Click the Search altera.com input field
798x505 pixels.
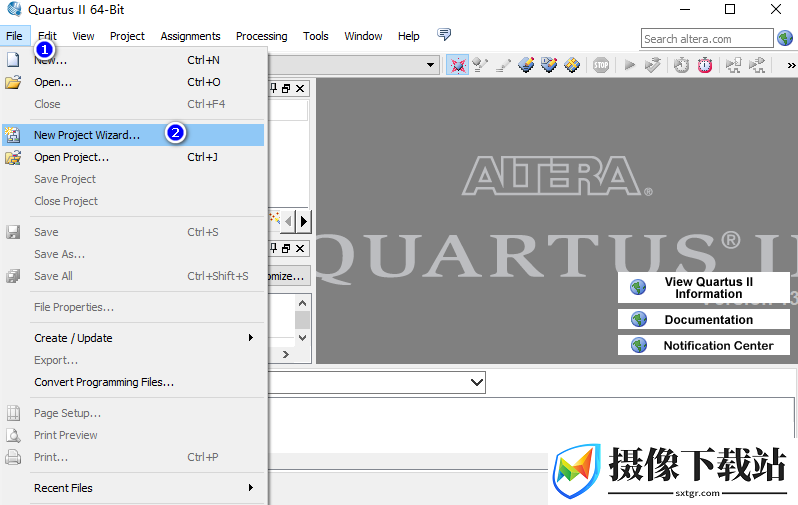pyautogui.click(x=707, y=38)
